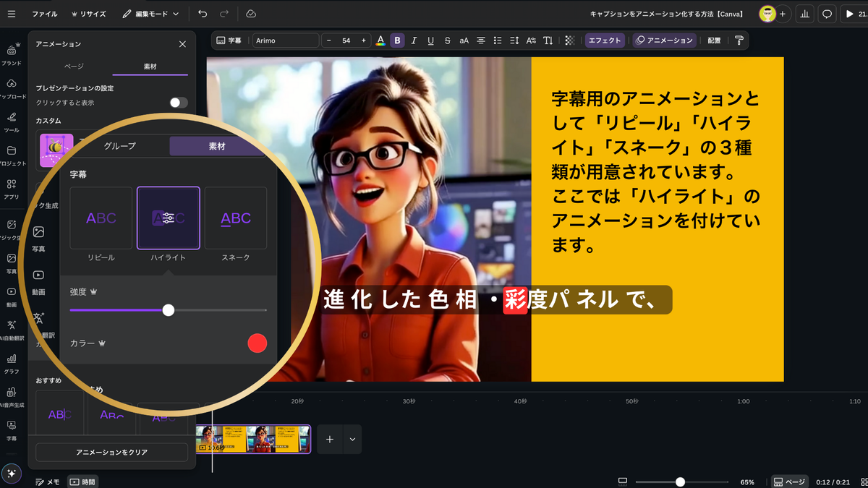Click the sparkle magic assistant button
This screenshot has height=488, width=868.
click(x=12, y=473)
